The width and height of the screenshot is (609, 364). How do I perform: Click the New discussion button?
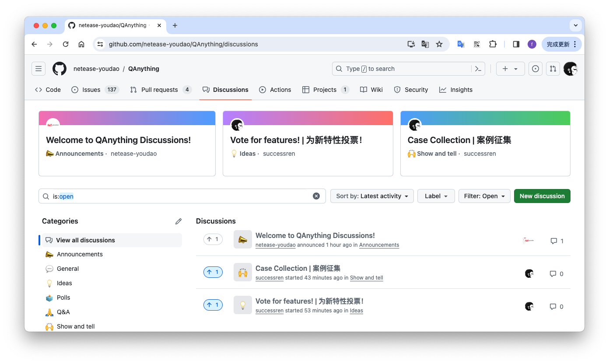coord(542,196)
